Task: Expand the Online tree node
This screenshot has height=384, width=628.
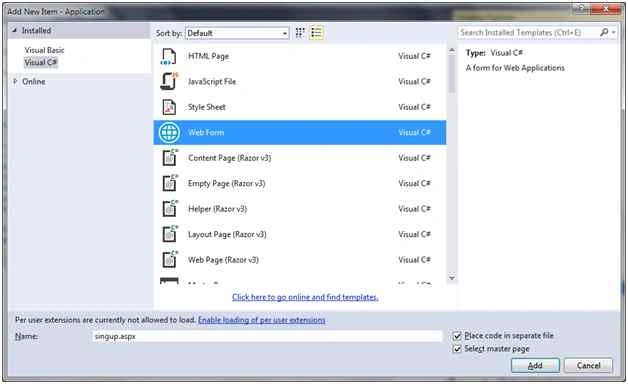Action: [15, 81]
